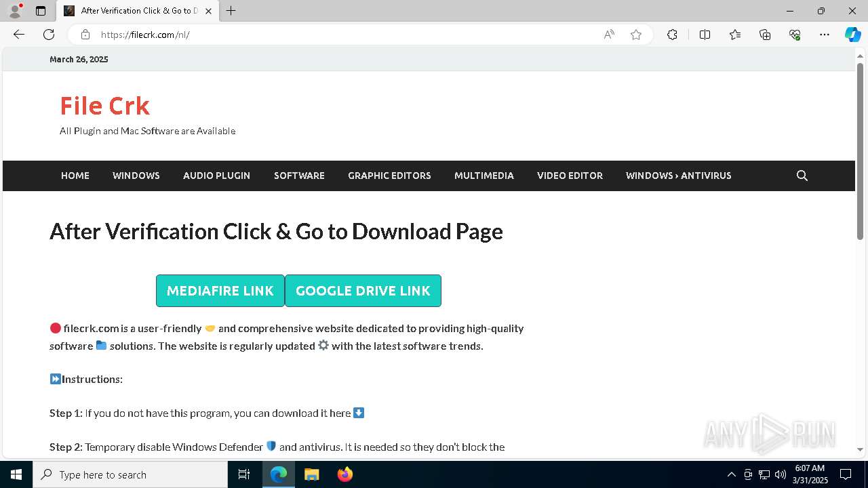Screen dimensions: 868x488
Task: View site information lock icon
Action: [x=85, y=35]
